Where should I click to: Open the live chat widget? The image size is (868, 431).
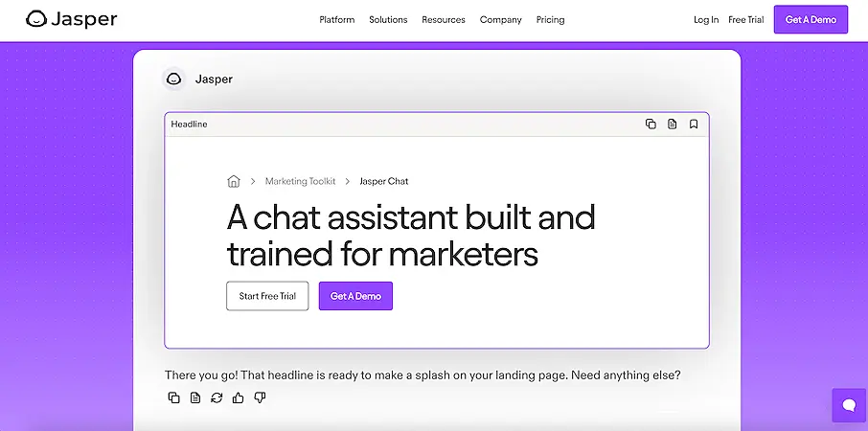point(849,405)
